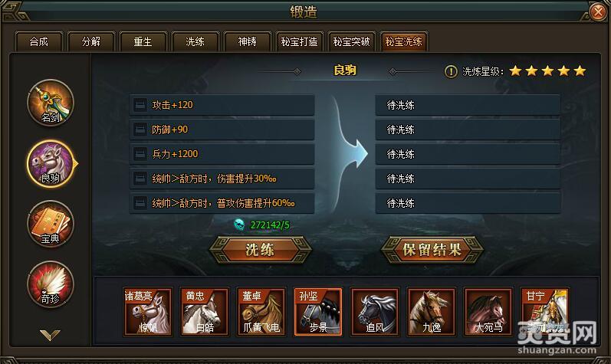Open the 宝典 book category icon

(x=51, y=224)
